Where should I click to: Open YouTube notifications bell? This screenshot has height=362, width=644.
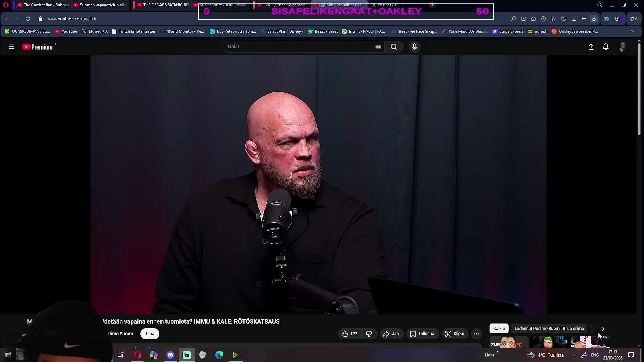click(606, 47)
